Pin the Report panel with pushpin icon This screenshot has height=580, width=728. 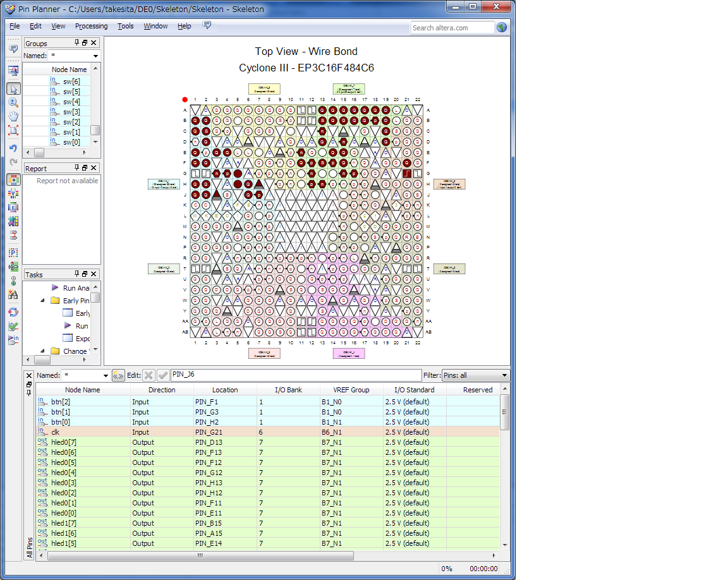tap(77, 168)
